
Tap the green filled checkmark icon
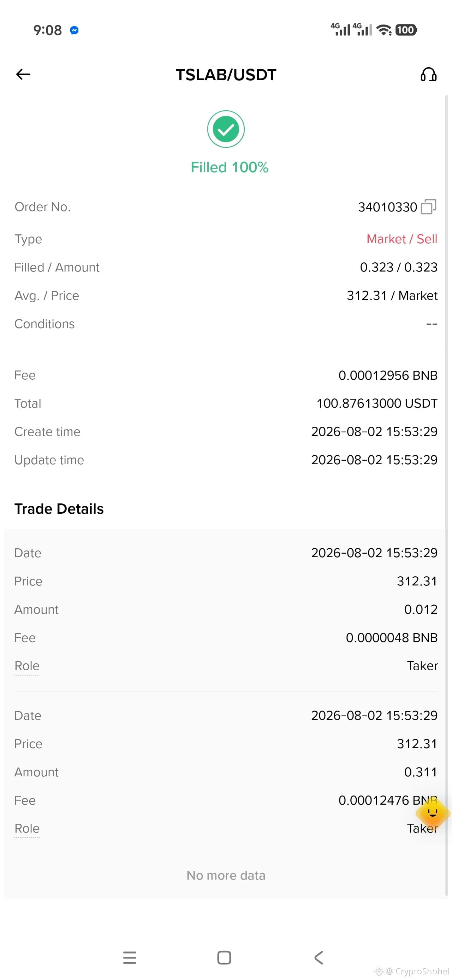[x=226, y=129]
